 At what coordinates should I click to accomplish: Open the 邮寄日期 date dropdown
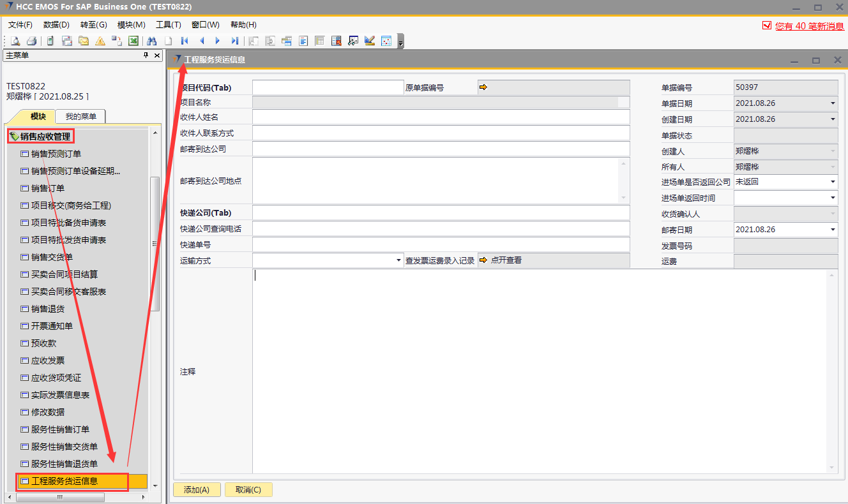pyautogui.click(x=833, y=230)
